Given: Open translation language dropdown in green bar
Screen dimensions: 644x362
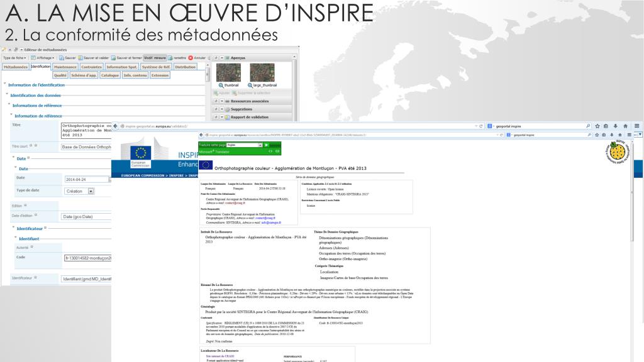Looking at the screenshot, I should pyautogui.click(x=245, y=145).
